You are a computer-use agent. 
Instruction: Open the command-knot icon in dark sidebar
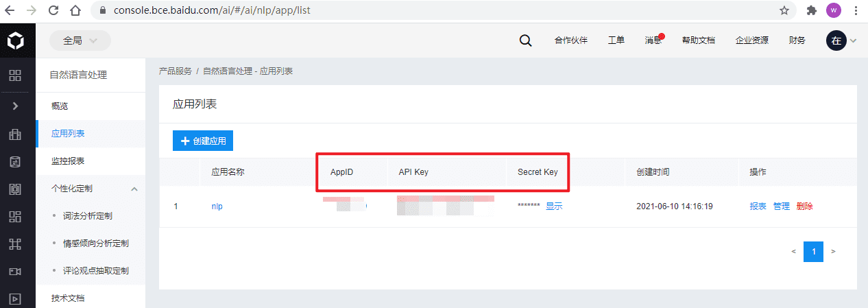click(x=15, y=244)
